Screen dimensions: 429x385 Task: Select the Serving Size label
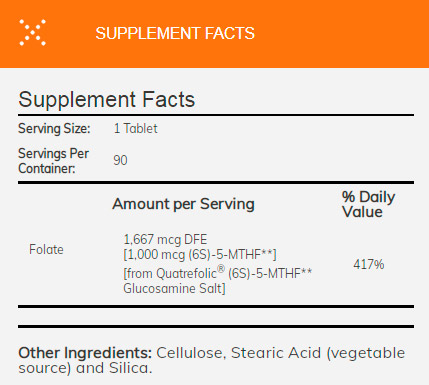coord(54,129)
